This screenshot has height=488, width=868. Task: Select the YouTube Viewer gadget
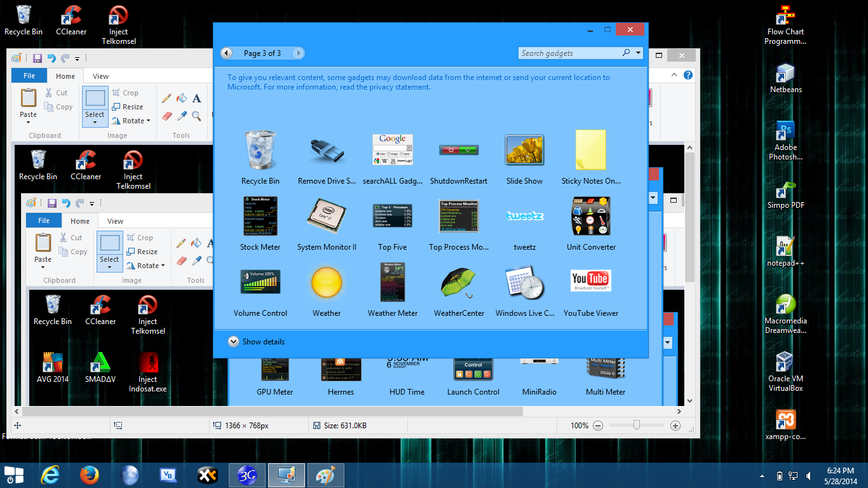[x=591, y=280]
